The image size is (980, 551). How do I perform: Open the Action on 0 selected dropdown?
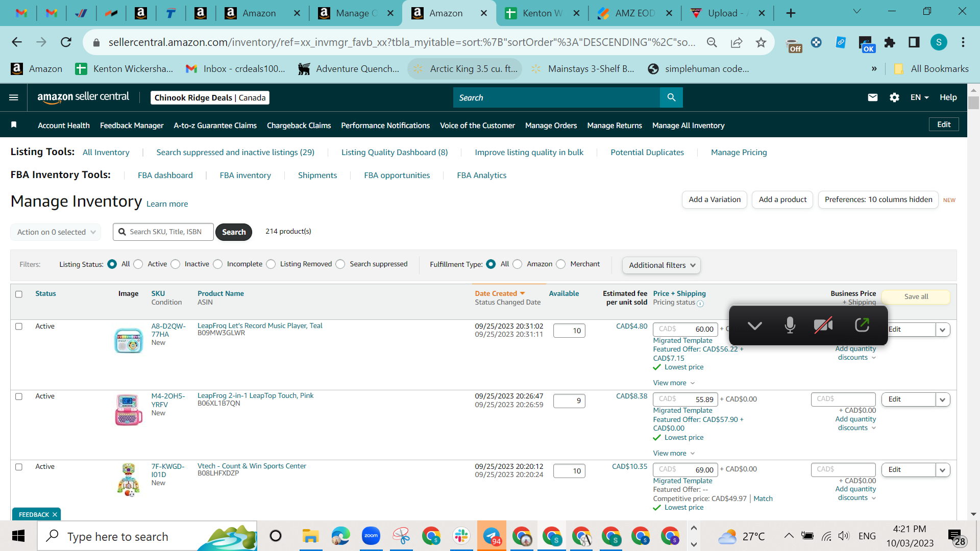pyautogui.click(x=56, y=232)
